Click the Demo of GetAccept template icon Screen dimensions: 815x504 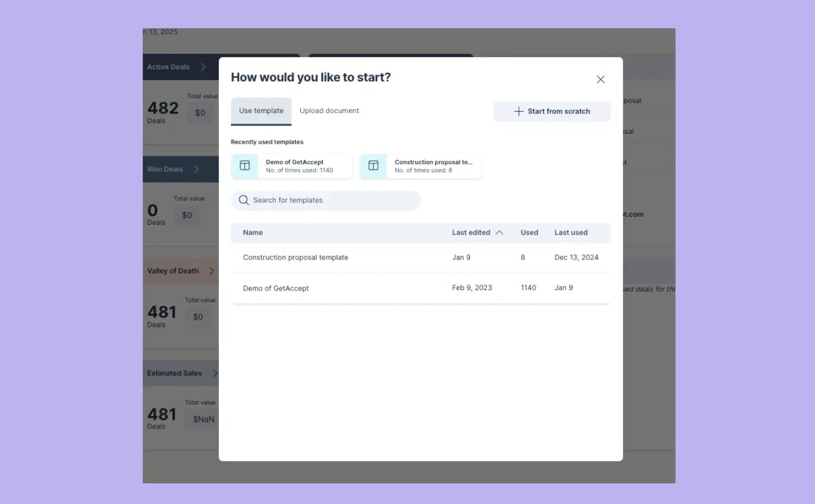[244, 166]
